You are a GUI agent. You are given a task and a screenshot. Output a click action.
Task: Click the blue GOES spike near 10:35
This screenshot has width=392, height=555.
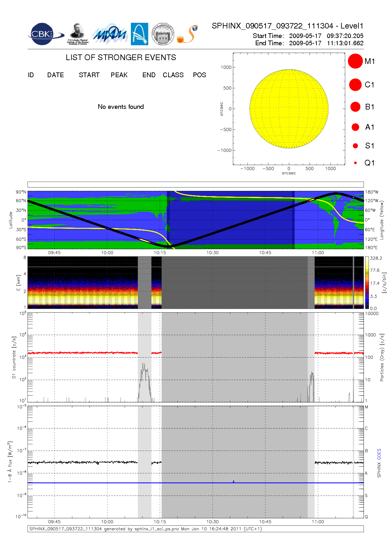pos(233,481)
